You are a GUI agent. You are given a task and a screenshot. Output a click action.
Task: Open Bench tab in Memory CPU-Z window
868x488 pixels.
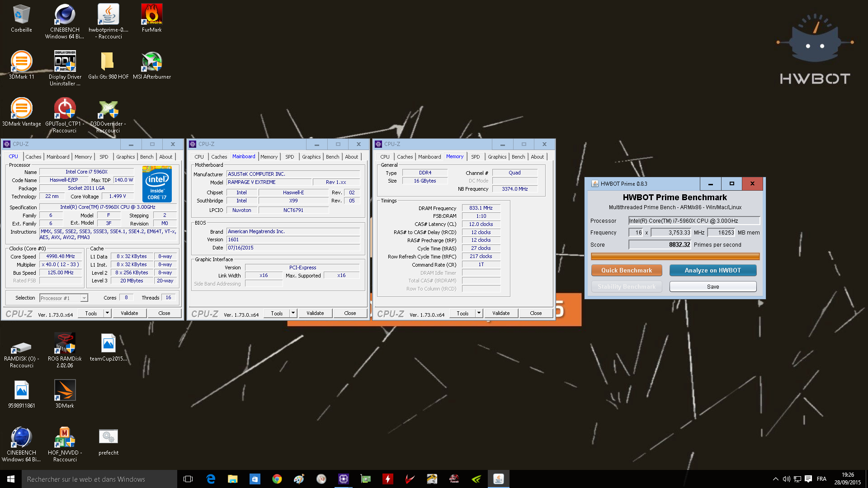519,157
